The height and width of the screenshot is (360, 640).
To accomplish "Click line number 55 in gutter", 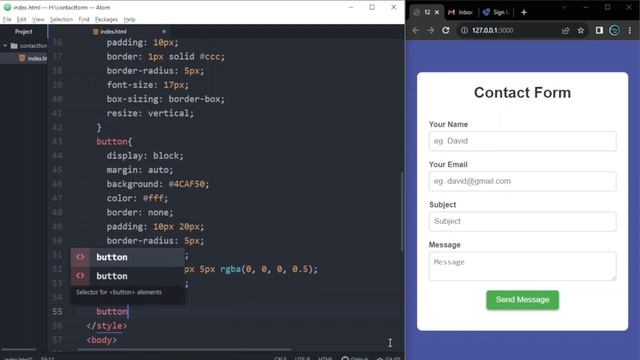I will pos(57,311).
